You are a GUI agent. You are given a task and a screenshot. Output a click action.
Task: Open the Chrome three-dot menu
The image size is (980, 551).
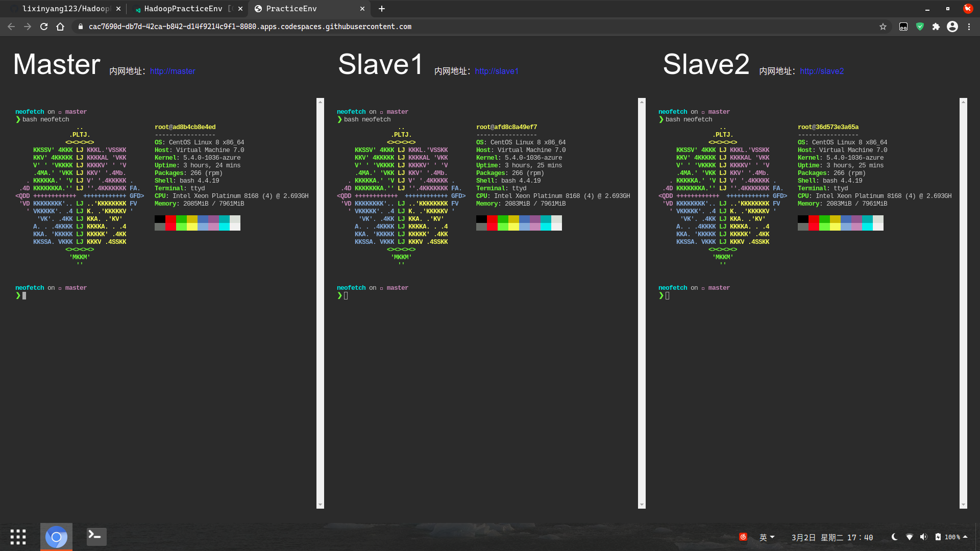coord(969,27)
